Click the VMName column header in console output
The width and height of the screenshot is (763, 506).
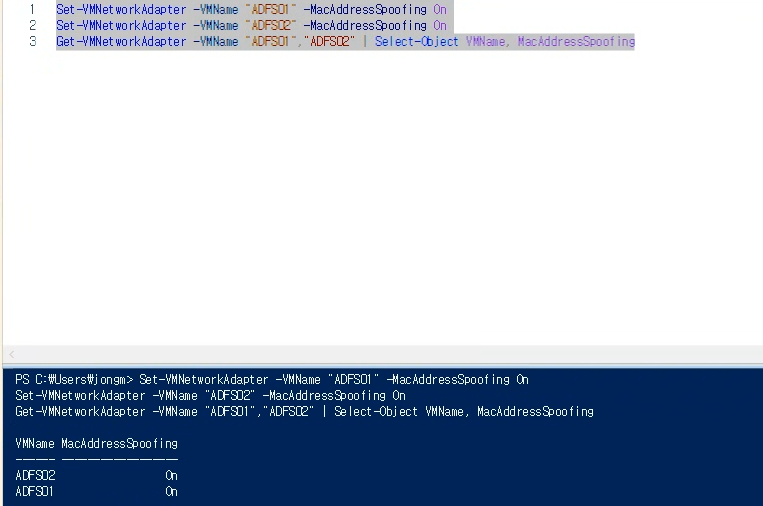(x=35, y=444)
